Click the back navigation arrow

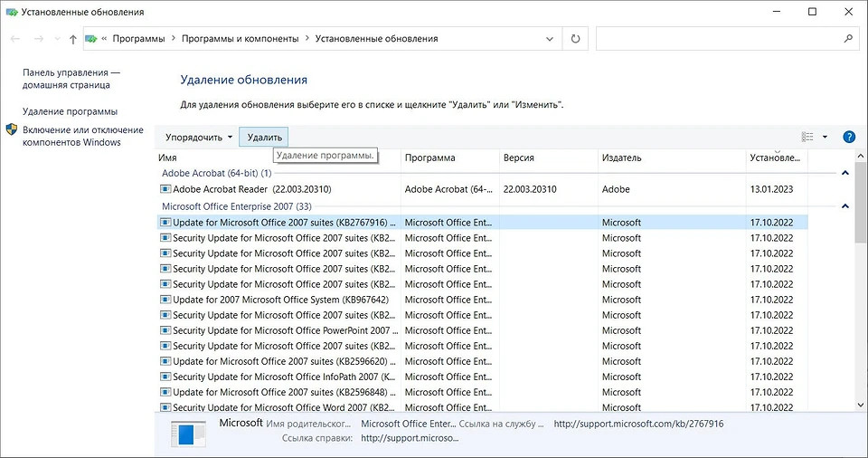[x=15, y=40]
